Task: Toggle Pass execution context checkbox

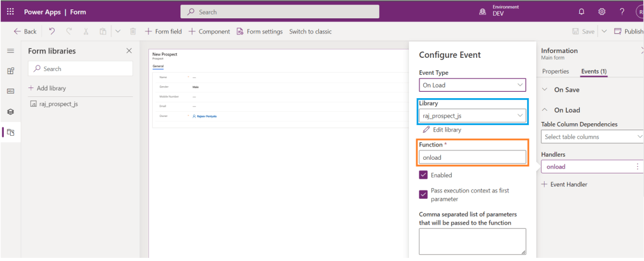Action: click(423, 194)
